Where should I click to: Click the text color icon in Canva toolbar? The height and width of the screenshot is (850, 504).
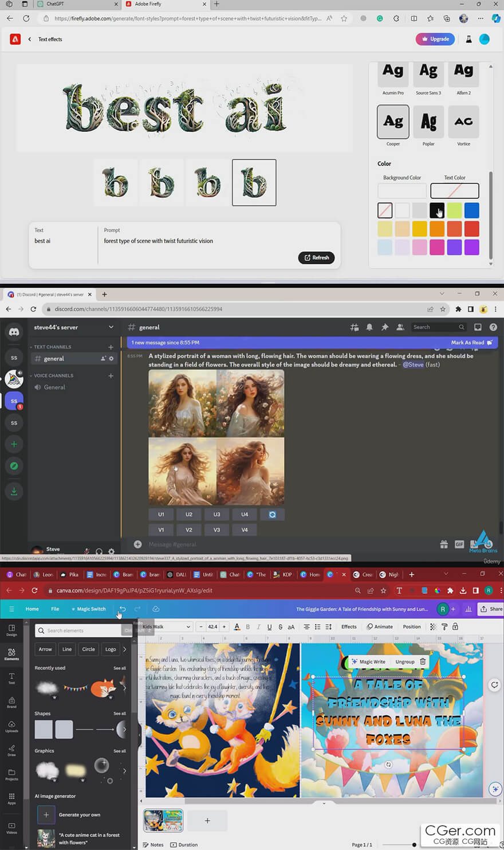(x=237, y=627)
